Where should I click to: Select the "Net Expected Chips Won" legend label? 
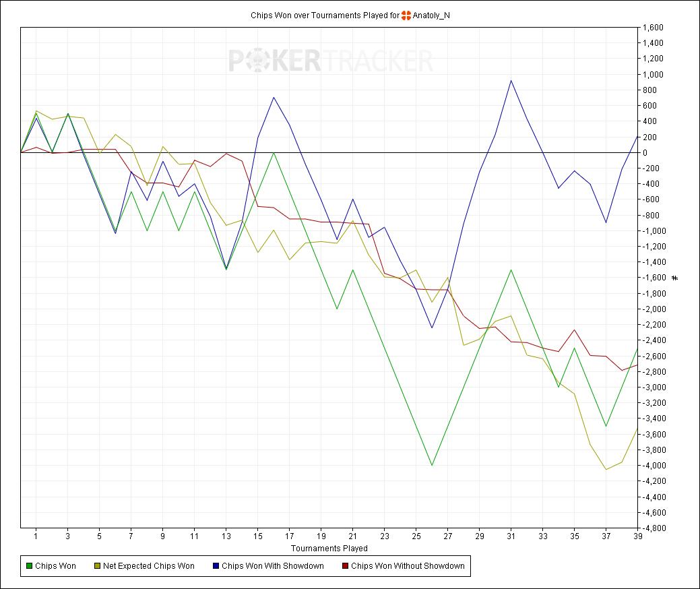pos(148,566)
